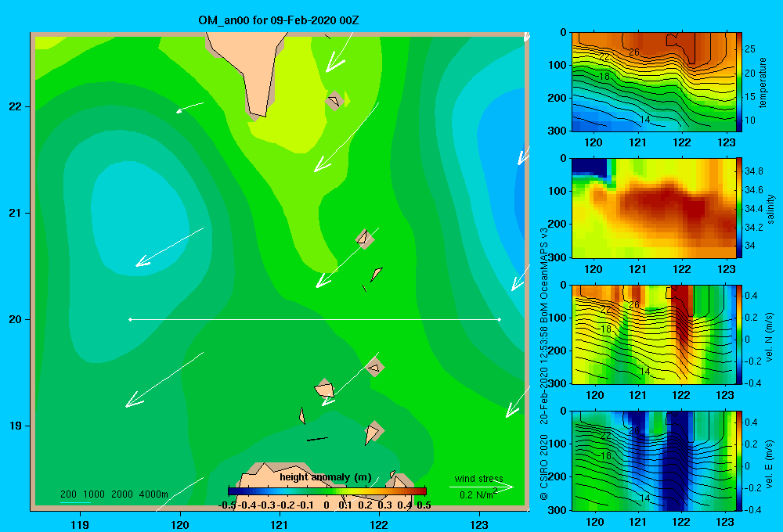The width and height of the screenshot is (783, 532).
Task: Click the "0.5" end tick of height anomaly colorbar
Action: pos(424,505)
